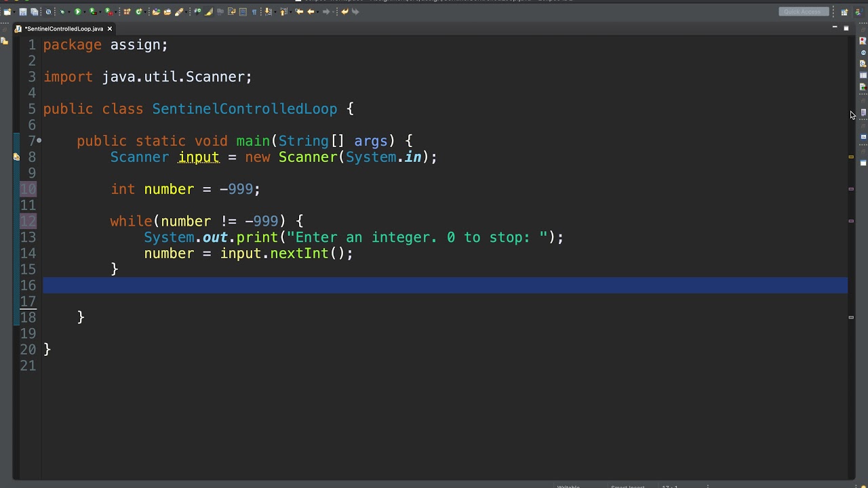Minimize the editor area
This screenshot has height=488, width=868.
point(835,28)
